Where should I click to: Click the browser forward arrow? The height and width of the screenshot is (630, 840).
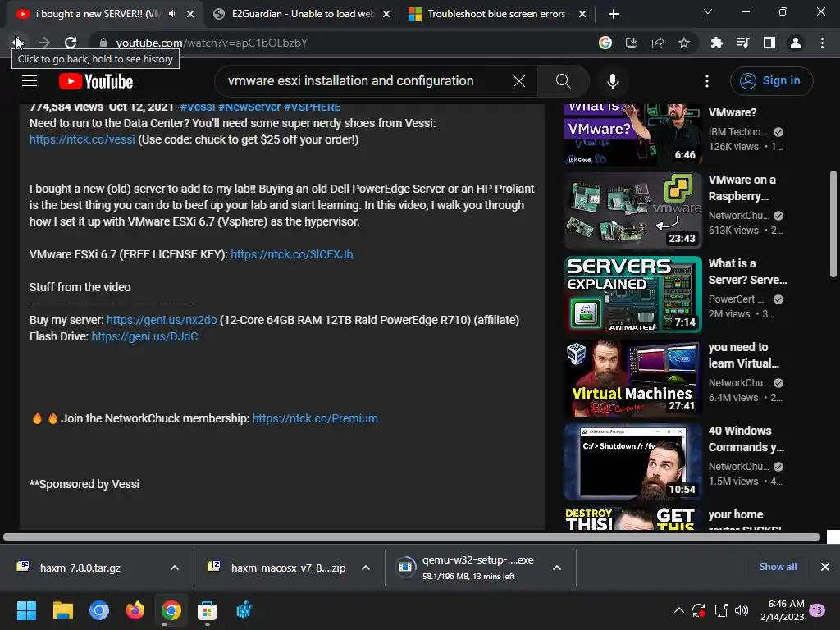(x=44, y=43)
